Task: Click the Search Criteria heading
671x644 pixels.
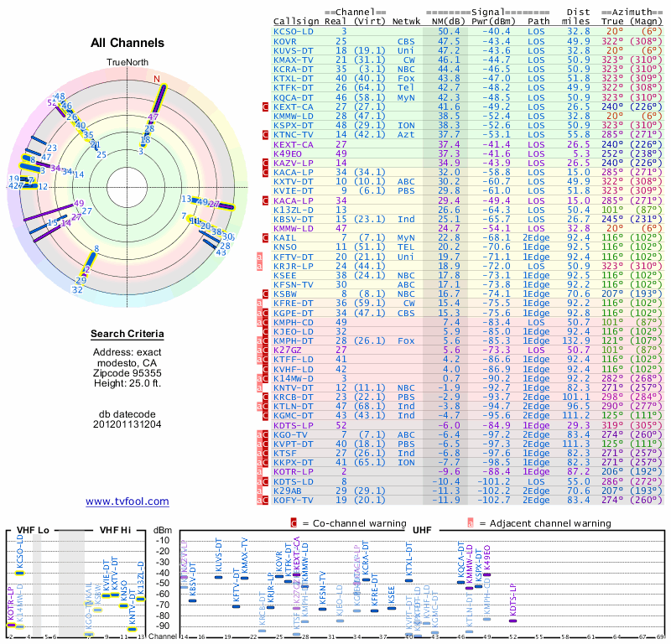Action: pos(127,334)
